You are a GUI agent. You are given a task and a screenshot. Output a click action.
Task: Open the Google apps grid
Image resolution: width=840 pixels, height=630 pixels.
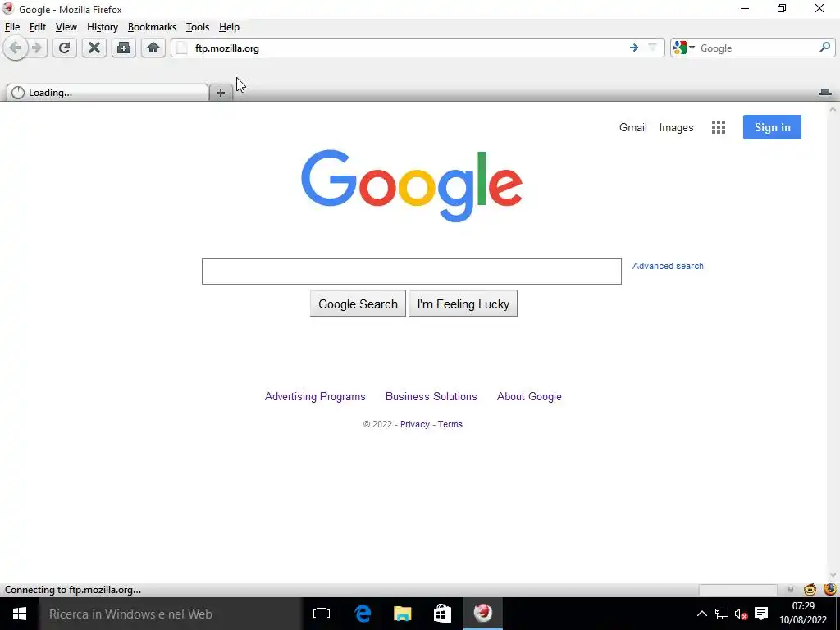[719, 127]
